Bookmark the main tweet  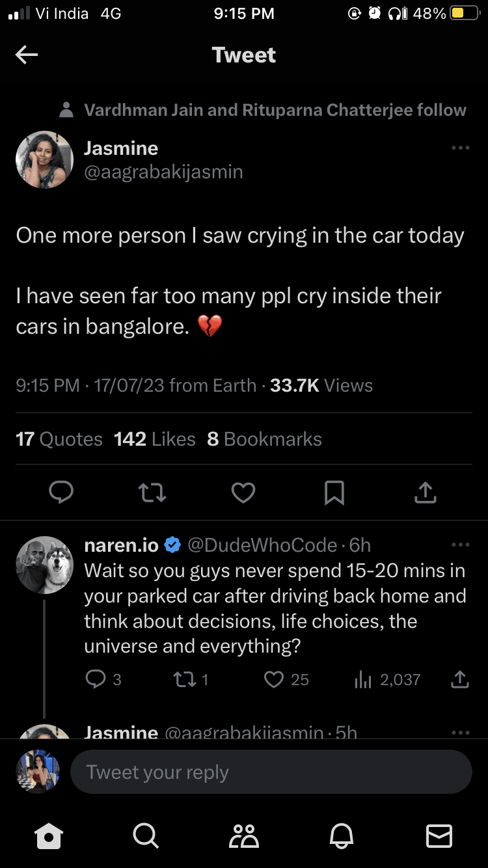point(334,493)
